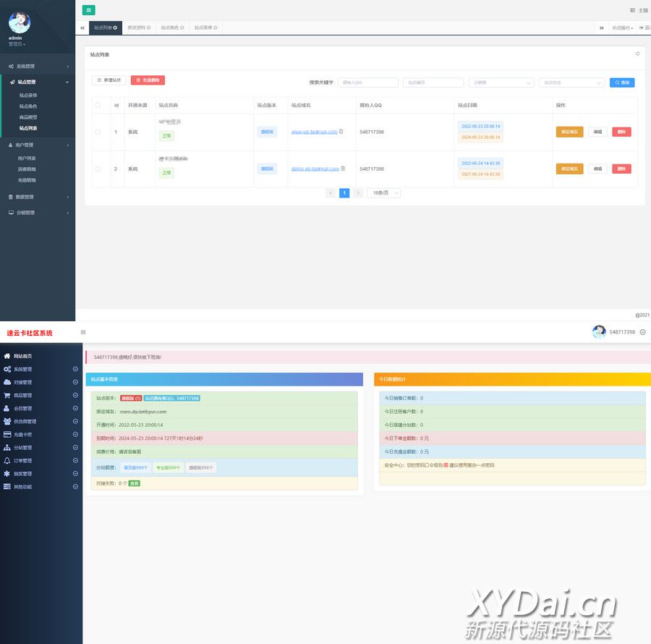The height and width of the screenshot is (644, 651).
Task: Click the 网站首页 home icon in lower sidebar
Action: [7, 356]
